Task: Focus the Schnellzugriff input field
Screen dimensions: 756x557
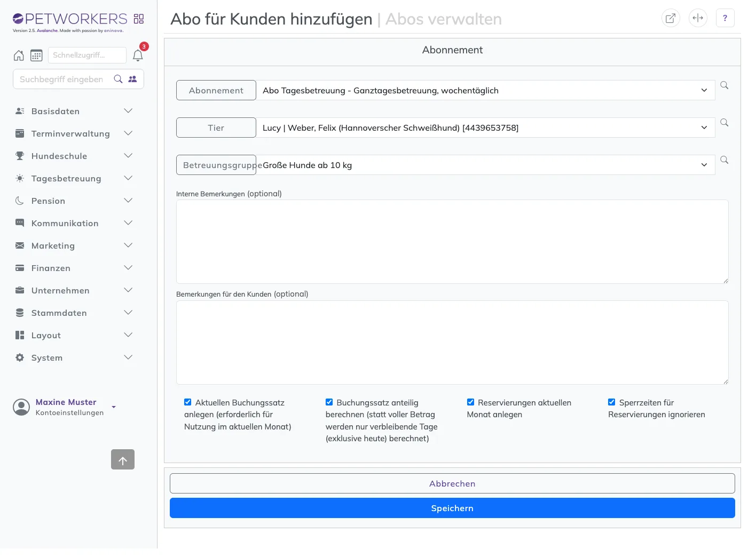Action: 87,55
